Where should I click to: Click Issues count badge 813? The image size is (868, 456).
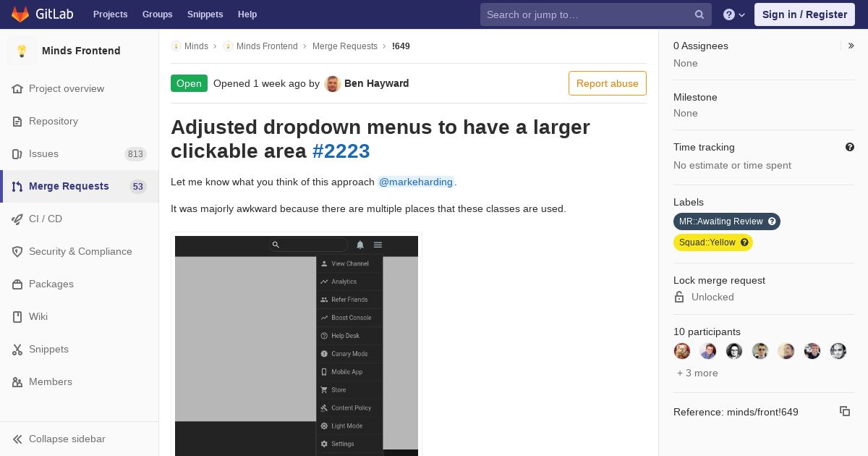click(x=135, y=154)
